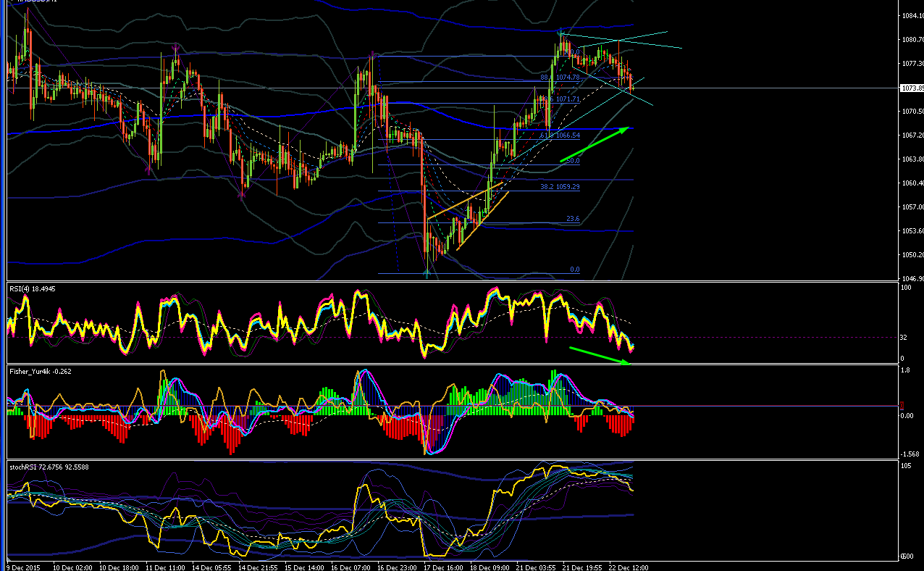This screenshot has width=924, height=571.
Task: Click the 11 Dec 11:00 time label
Action: pyautogui.click(x=165, y=567)
